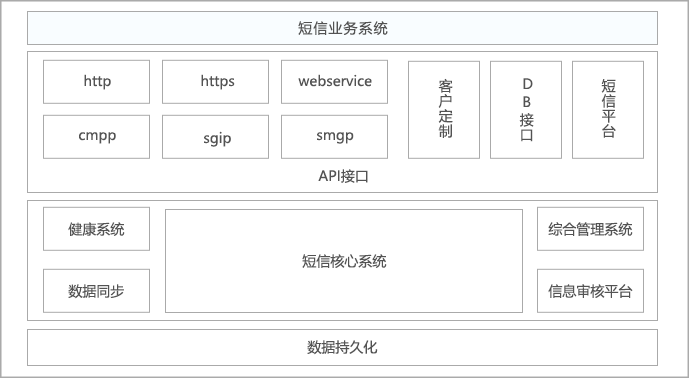
Task: Click the 短信核心系统 title text
Action: [x=344, y=261]
